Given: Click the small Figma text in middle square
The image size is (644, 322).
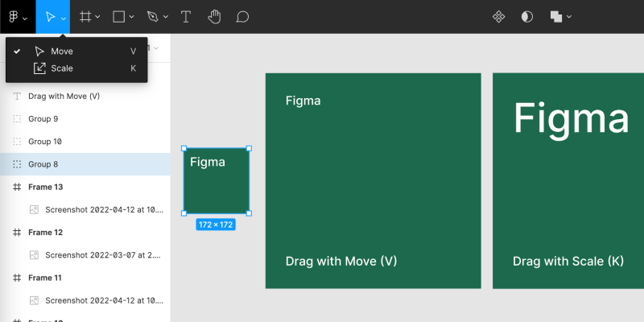Looking at the screenshot, I should click(x=303, y=101).
